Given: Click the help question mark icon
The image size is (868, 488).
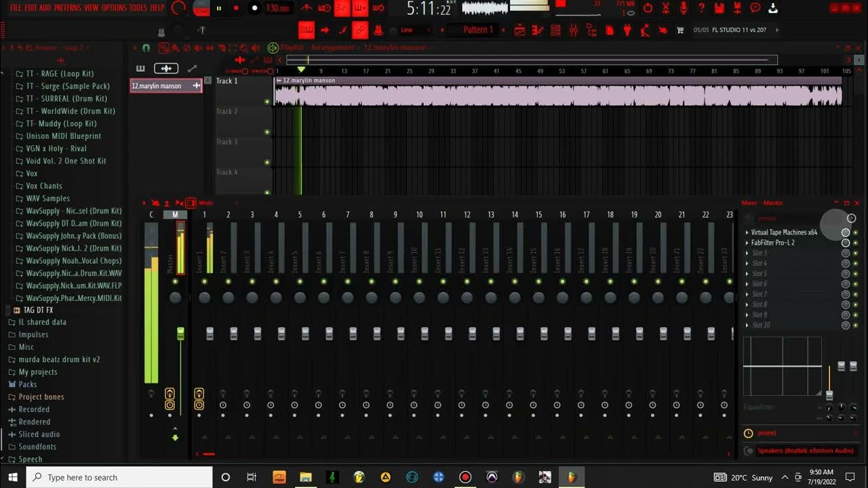Looking at the screenshot, I should point(701,8).
